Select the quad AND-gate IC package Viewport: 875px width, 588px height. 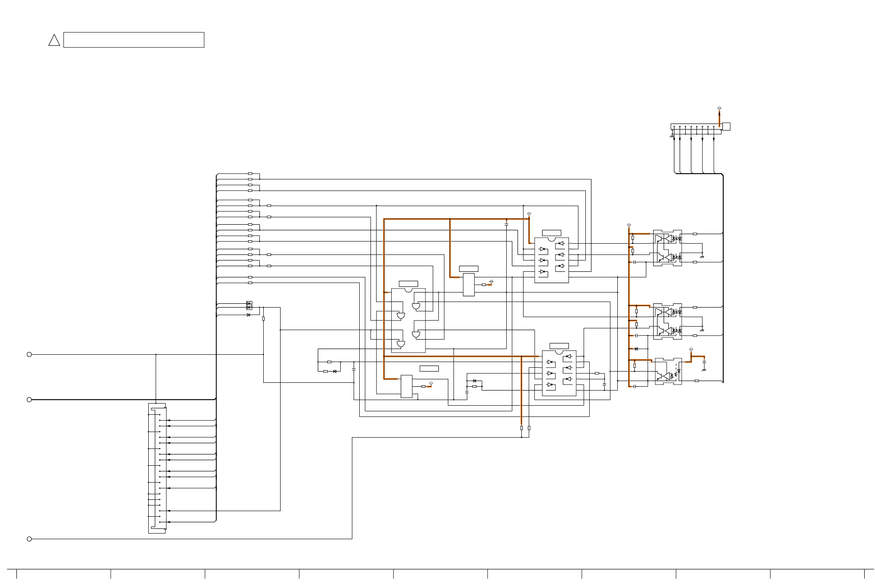pyautogui.click(x=408, y=321)
